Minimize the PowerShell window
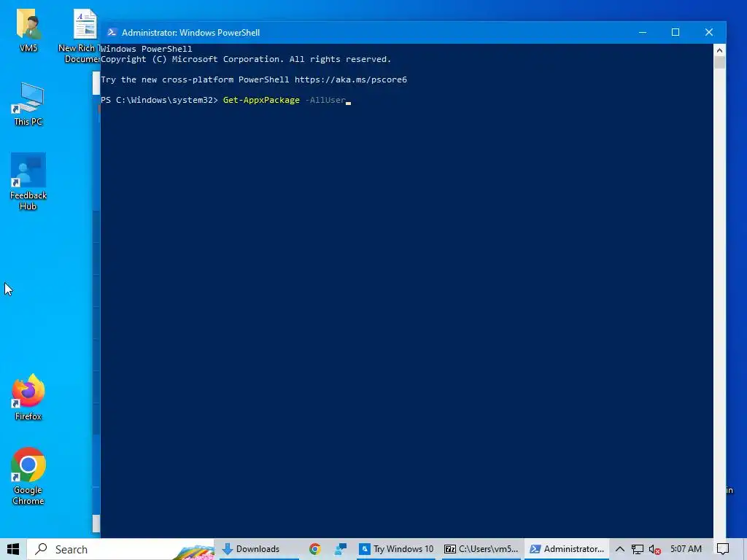 (x=643, y=32)
